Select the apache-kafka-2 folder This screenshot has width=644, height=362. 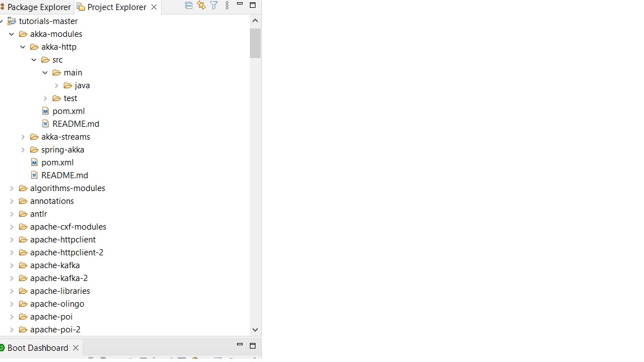pos(59,278)
